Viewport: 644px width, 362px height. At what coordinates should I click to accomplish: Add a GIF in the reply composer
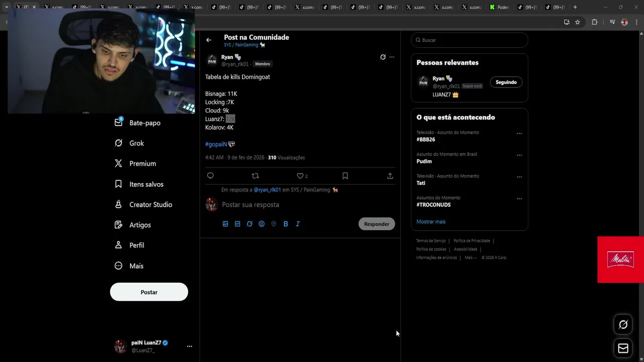pos(237,224)
